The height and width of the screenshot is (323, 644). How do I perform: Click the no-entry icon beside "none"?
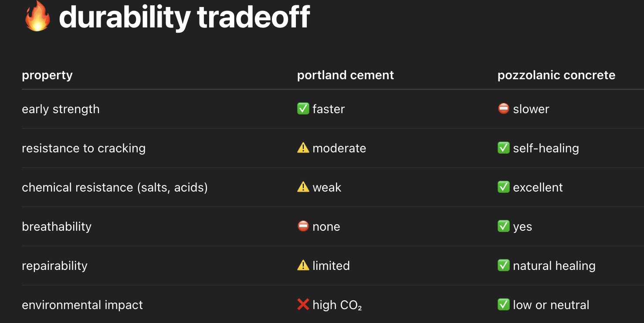303,226
